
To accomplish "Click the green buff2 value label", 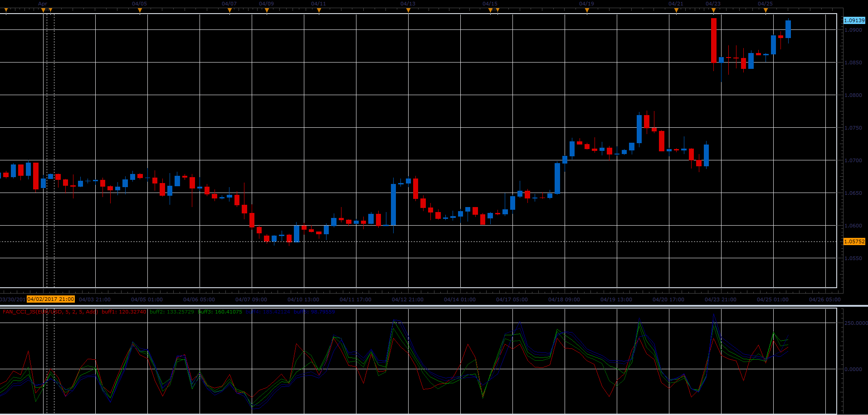I will 172,312.
